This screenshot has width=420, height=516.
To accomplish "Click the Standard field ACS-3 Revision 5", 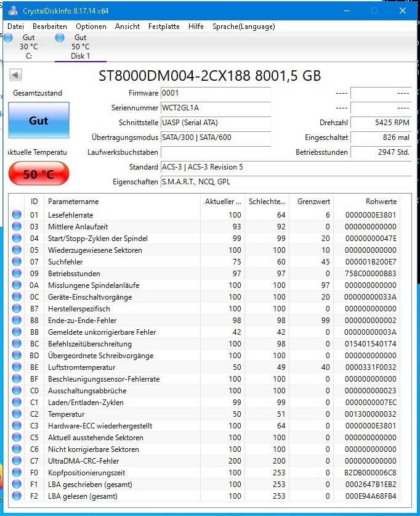I will tap(286, 167).
